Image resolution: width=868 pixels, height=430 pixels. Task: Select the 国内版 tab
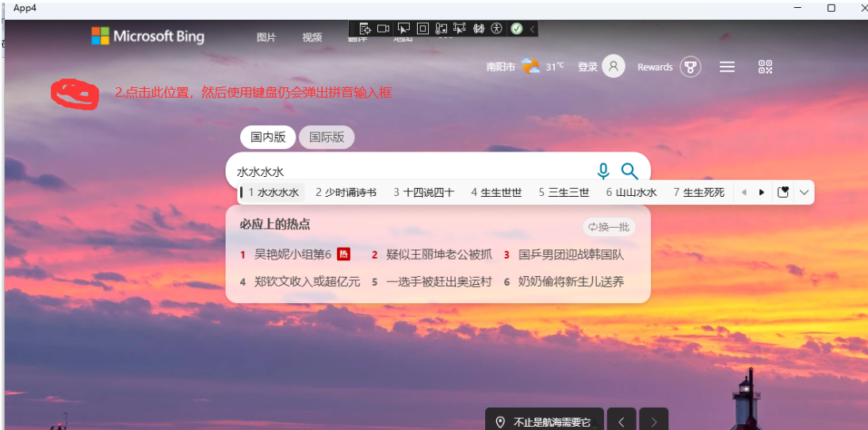(x=268, y=137)
